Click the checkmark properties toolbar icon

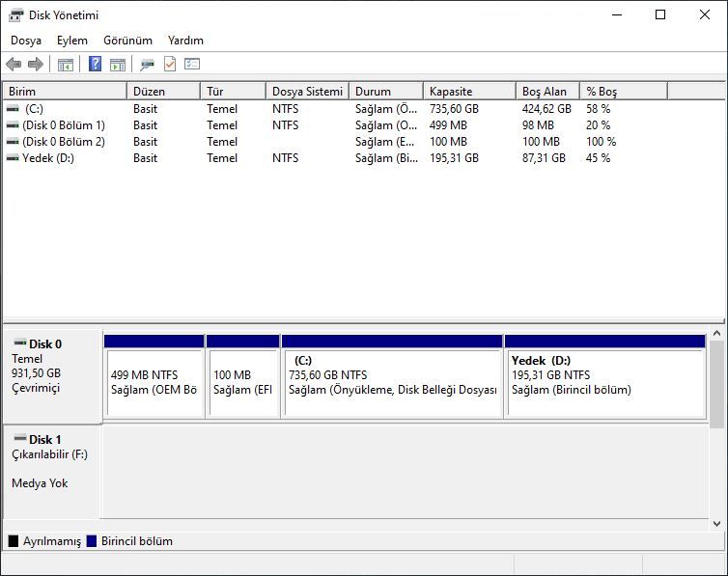click(x=170, y=64)
